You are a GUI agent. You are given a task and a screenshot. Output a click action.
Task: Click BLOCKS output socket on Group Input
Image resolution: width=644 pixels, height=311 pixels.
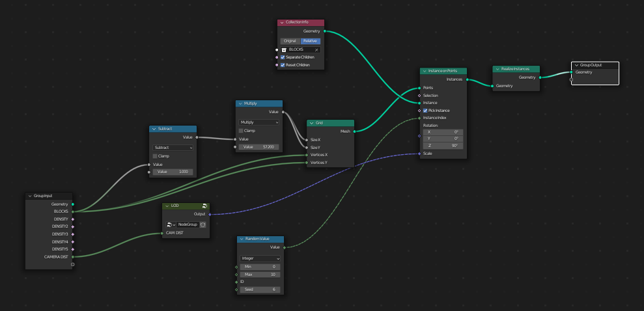[x=73, y=211]
